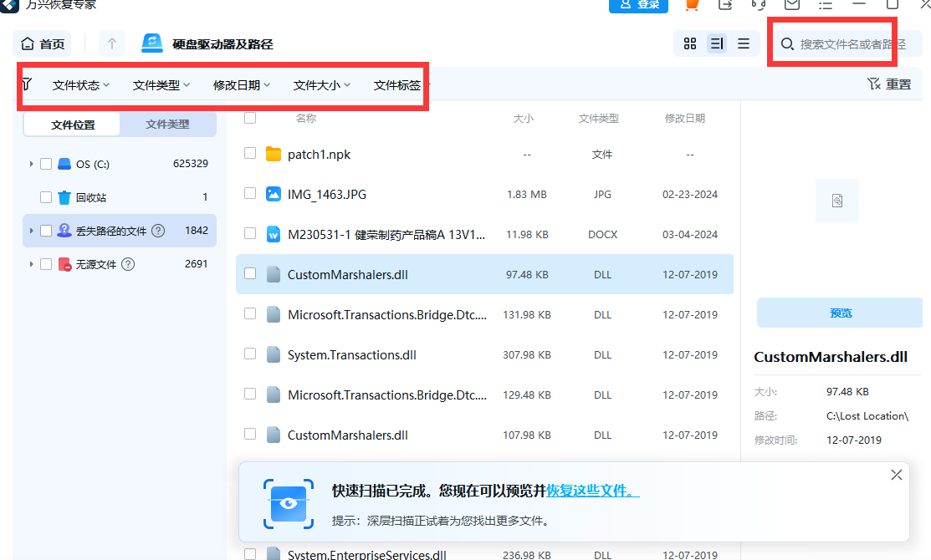This screenshot has width=931, height=560.
Task: Open the 文件状态 filter dropdown
Action: tap(74, 84)
